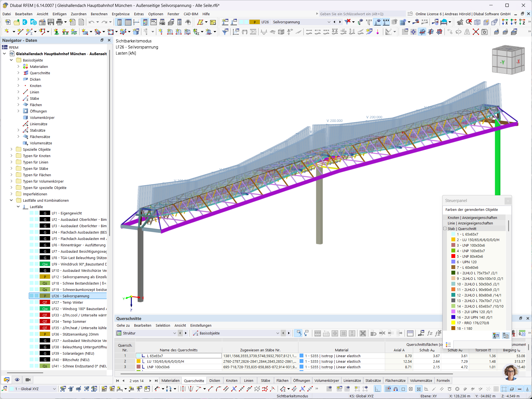Open the Selektion table menu
The width and height of the screenshot is (532, 399).
(x=163, y=325)
